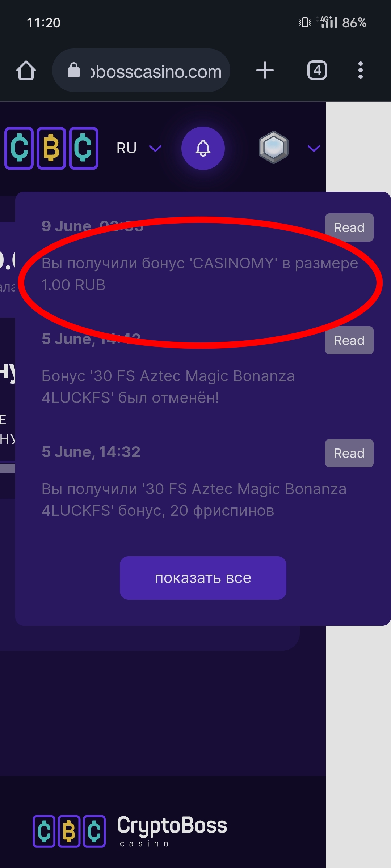391x868 pixels.
Task: Click the CBC casino logo in header
Action: [51, 148]
